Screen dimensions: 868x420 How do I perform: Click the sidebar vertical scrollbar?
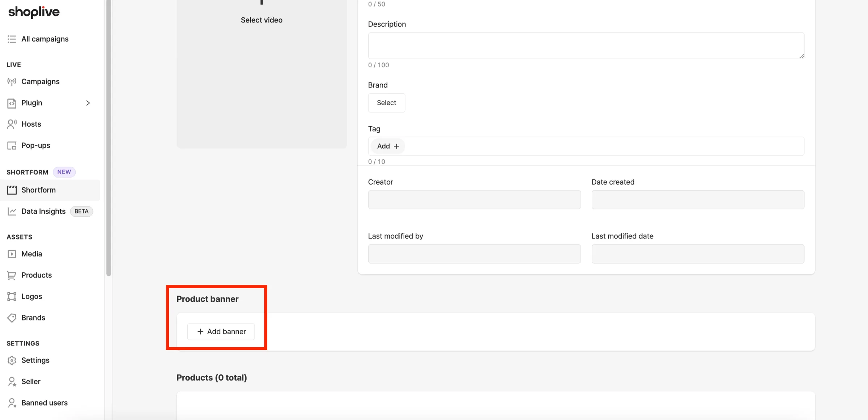(x=109, y=137)
